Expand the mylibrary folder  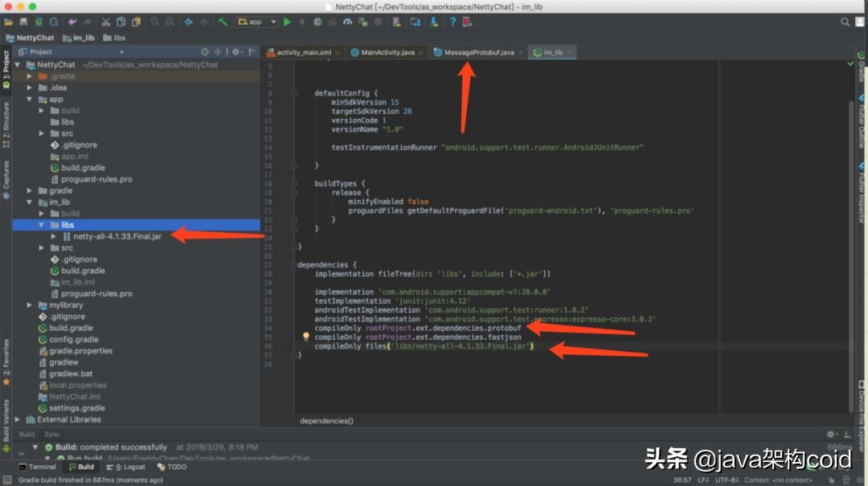click(30, 305)
